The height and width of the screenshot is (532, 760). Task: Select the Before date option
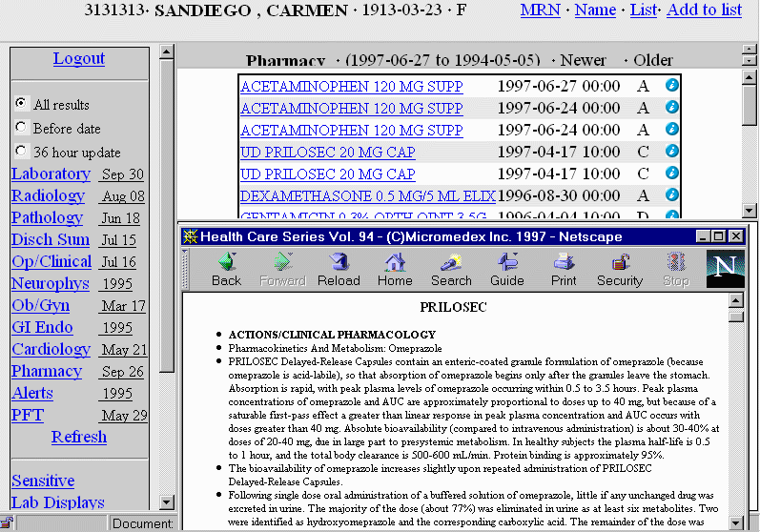(x=22, y=127)
